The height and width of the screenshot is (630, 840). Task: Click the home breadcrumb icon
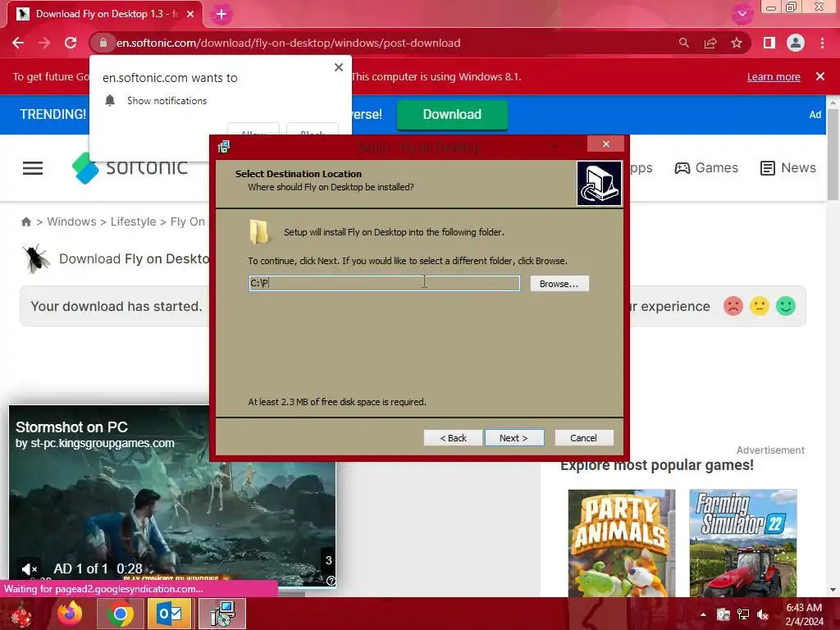click(x=25, y=221)
